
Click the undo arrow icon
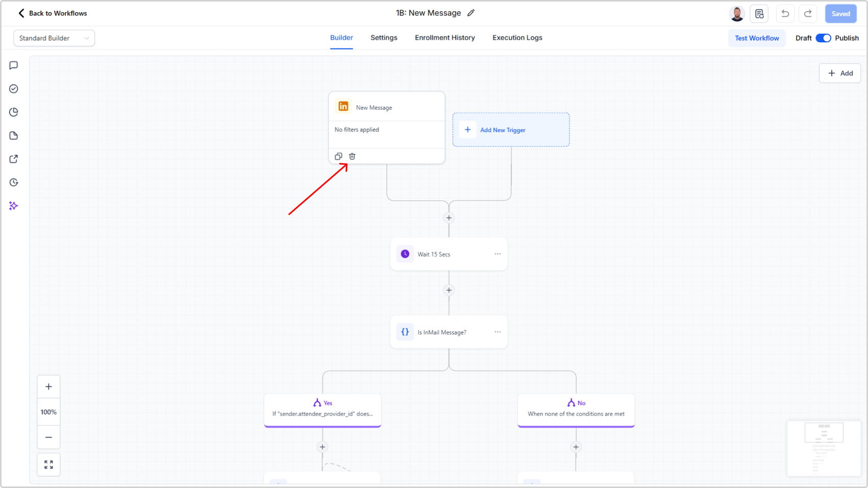tap(785, 14)
